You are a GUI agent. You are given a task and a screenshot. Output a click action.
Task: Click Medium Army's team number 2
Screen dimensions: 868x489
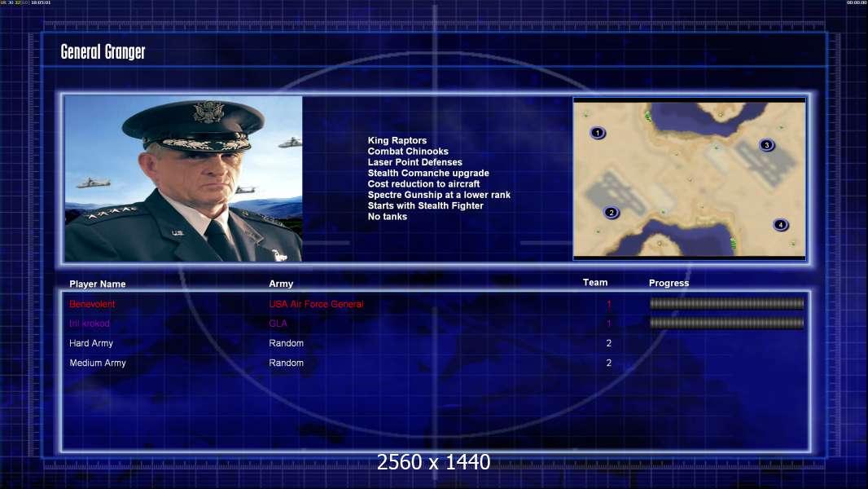(x=608, y=363)
